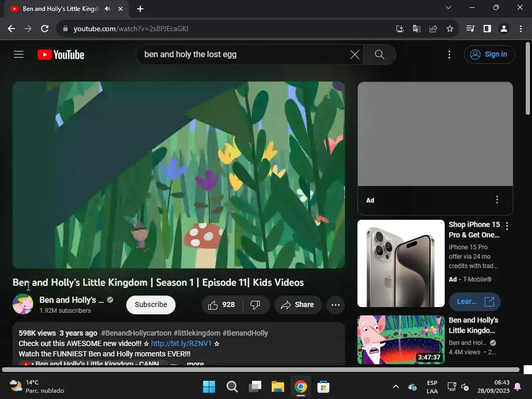Open Task View on the taskbar
This screenshot has height=399, width=532.
(255, 387)
